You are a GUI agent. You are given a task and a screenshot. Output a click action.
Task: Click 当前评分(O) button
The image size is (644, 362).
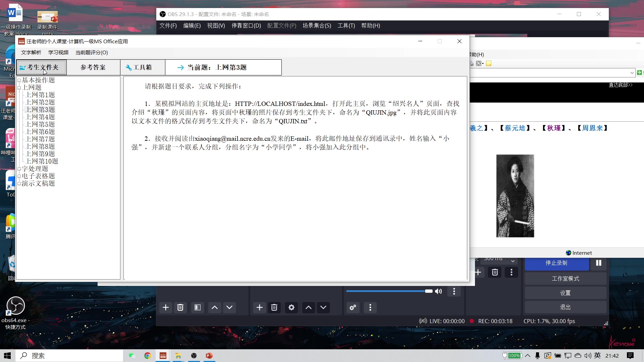click(92, 52)
